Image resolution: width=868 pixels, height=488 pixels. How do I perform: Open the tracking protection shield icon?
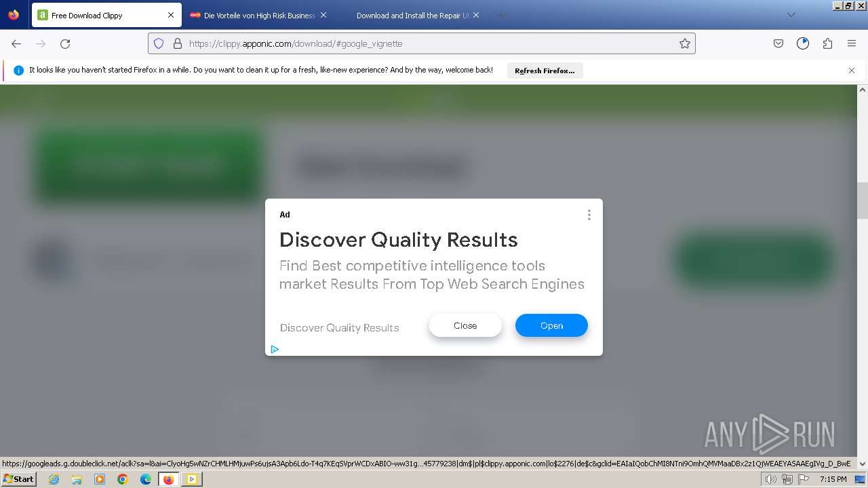[x=159, y=43]
